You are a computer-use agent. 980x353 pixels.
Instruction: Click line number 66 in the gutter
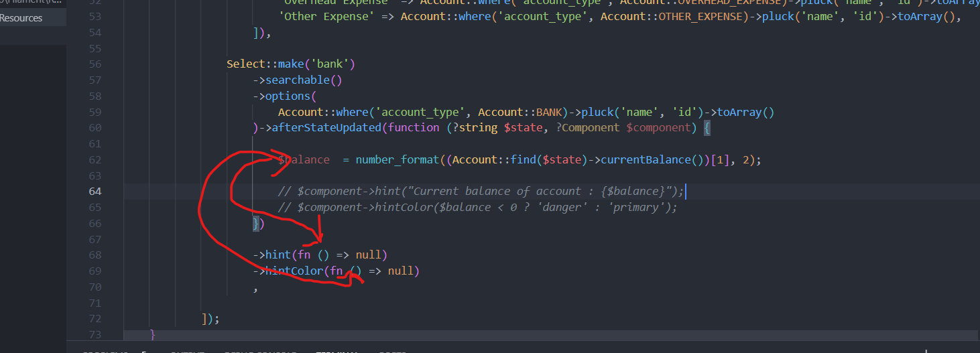pyautogui.click(x=95, y=223)
